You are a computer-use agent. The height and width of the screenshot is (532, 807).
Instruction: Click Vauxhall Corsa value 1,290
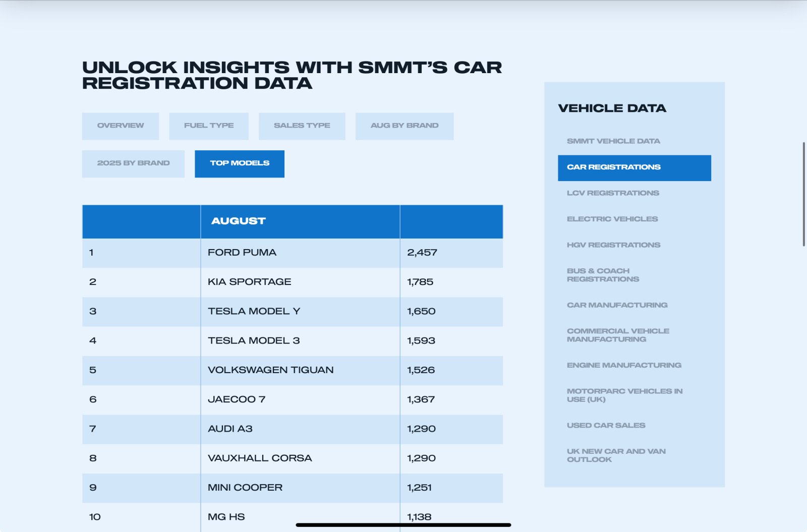[x=421, y=458]
